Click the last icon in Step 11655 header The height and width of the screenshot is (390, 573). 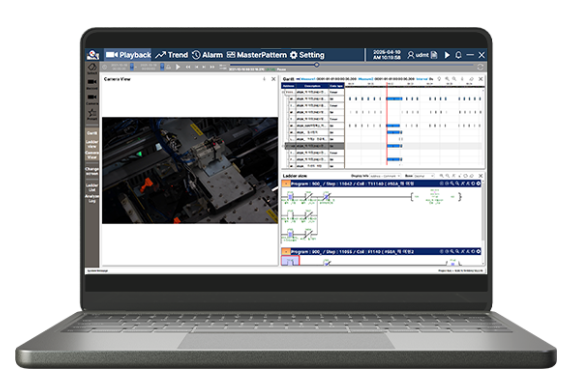pos(478,251)
